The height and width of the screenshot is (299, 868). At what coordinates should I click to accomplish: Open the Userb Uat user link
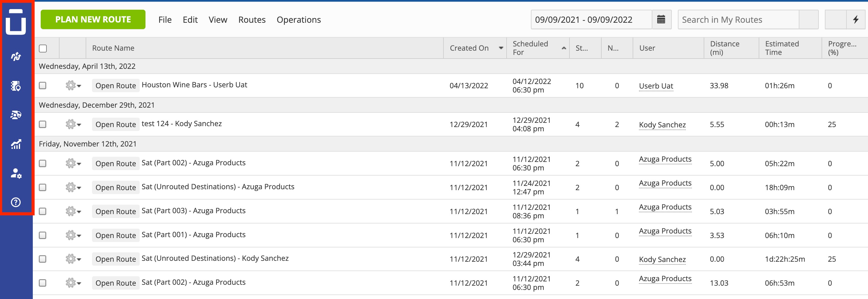point(656,86)
